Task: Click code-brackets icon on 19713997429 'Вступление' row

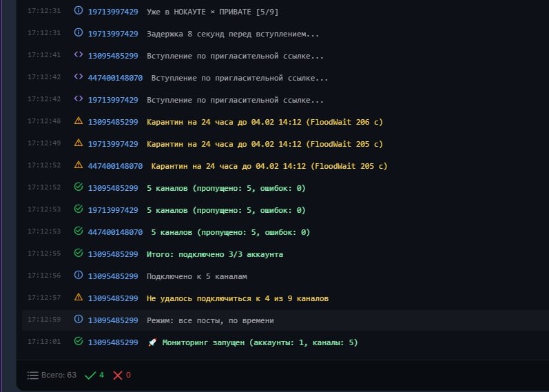Action: point(79,99)
